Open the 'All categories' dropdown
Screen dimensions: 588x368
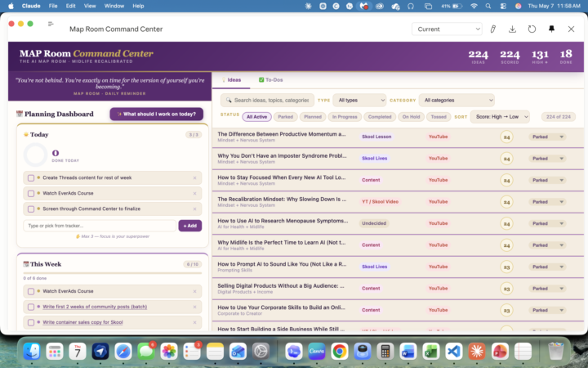(x=457, y=101)
